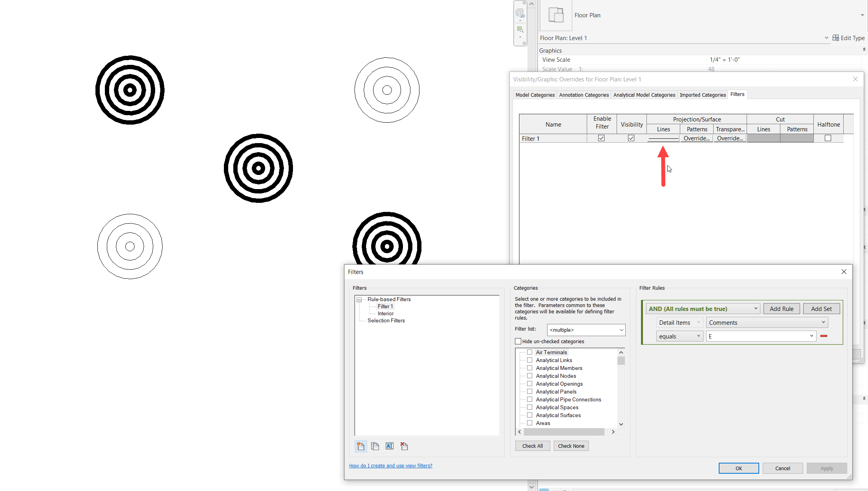This screenshot has width=868, height=491.
Task: Click the Rename filter icon
Action: click(x=389, y=446)
